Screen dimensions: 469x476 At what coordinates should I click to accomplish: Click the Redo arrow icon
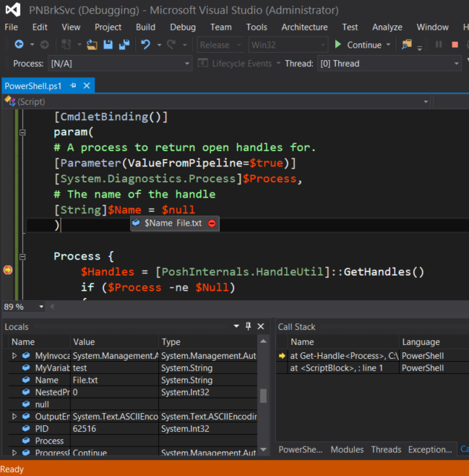click(x=171, y=45)
